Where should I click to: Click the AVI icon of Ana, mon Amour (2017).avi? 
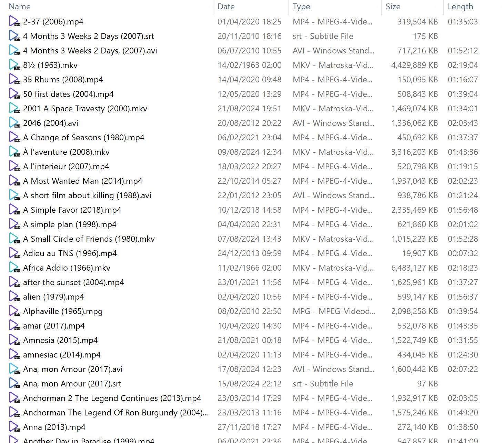[14, 369]
